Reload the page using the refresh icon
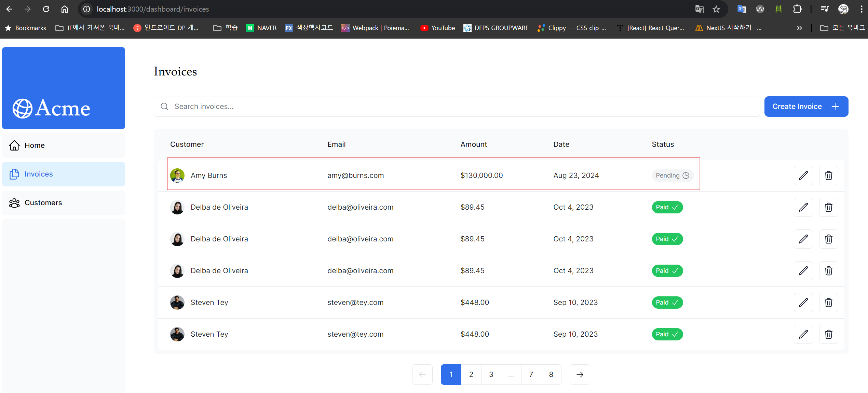The width and height of the screenshot is (868, 393). coord(46,9)
